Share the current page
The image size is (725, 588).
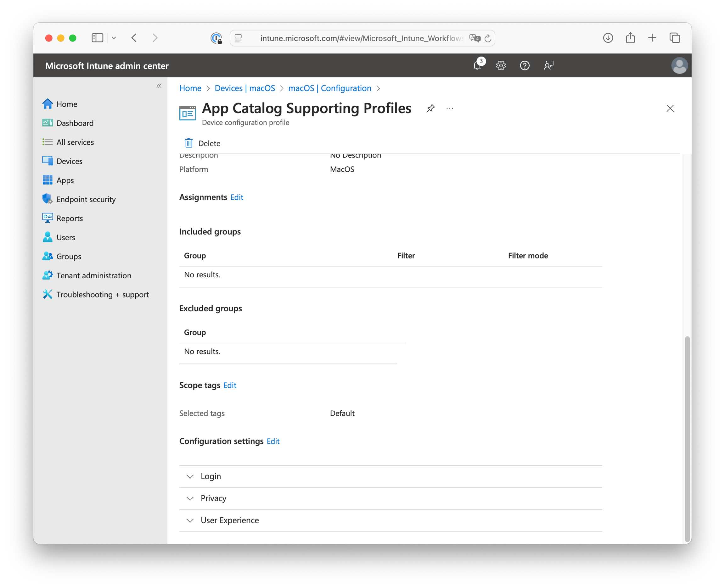(x=630, y=38)
